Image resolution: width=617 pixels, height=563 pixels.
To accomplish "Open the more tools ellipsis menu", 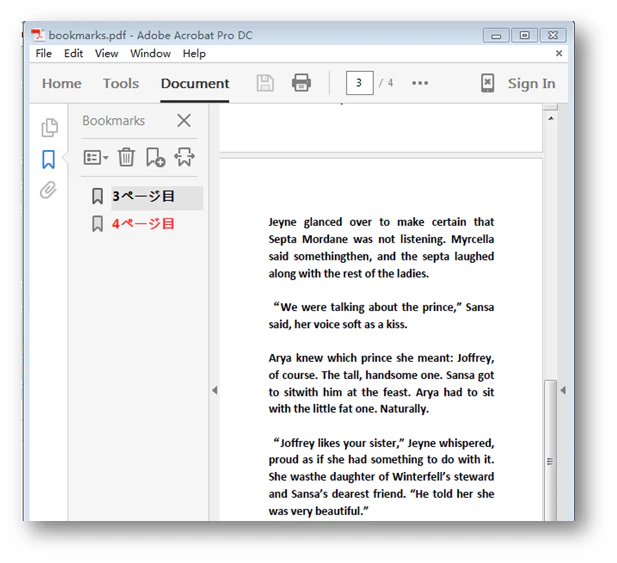I will [420, 83].
